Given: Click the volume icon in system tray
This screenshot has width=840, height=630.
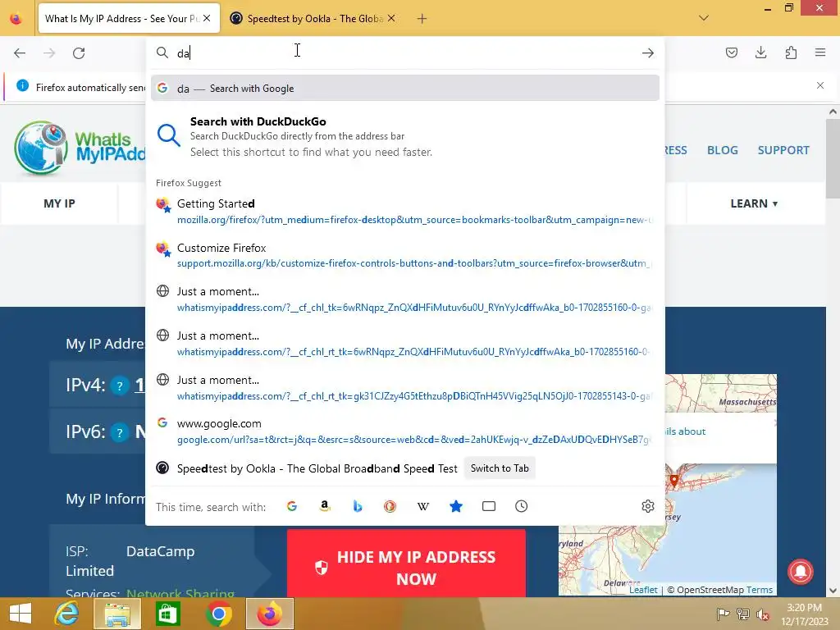Looking at the screenshot, I should click(x=762, y=614).
